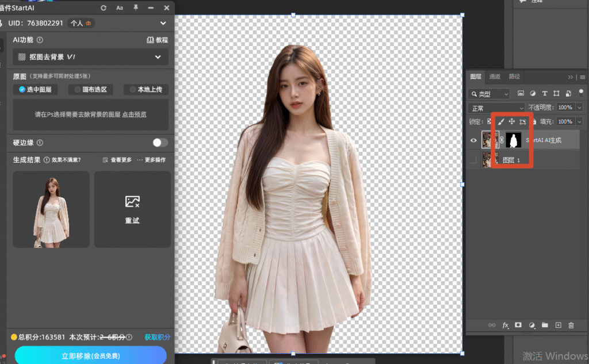Switch to the 通道 channels tab

point(495,76)
